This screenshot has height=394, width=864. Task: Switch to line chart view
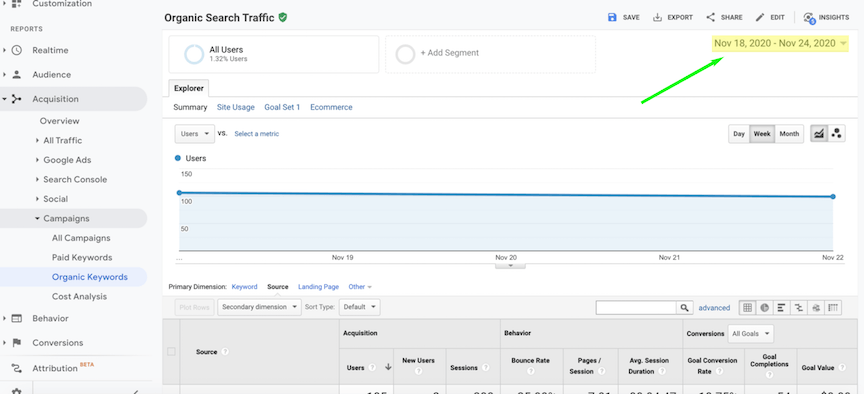point(819,133)
